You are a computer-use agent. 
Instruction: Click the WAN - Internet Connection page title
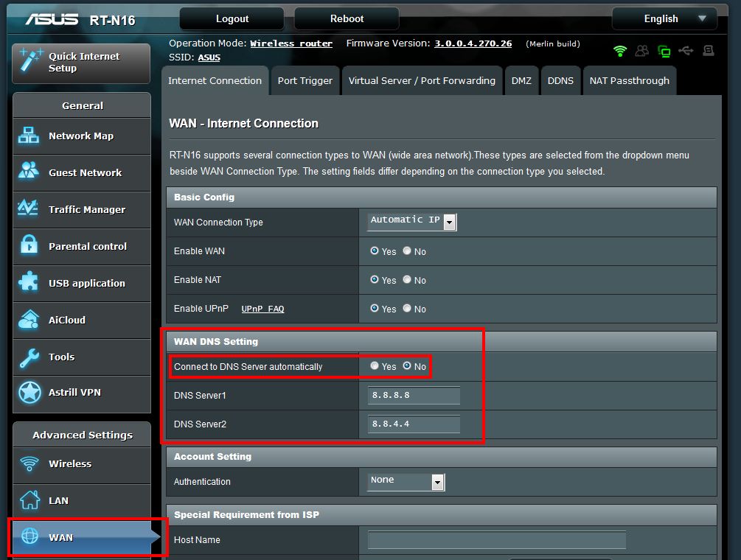click(244, 123)
